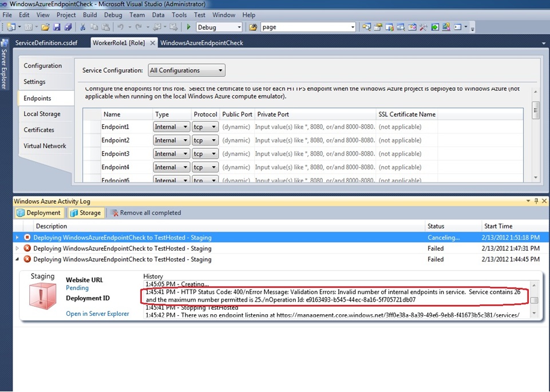Screen dimensions: 550x392
Task: Open the Server Explorer side tab
Action: [4, 65]
